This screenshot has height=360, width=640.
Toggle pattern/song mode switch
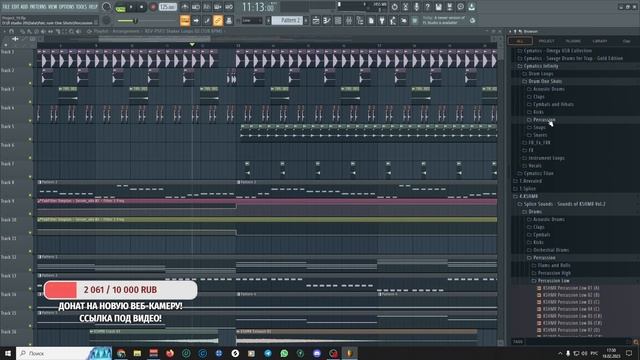120,8
